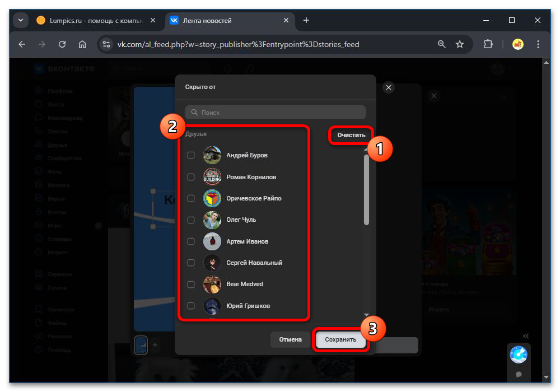Click zoom magnifier icon in address bar
Image resolution: width=560 pixels, height=392 pixels.
pos(442,44)
